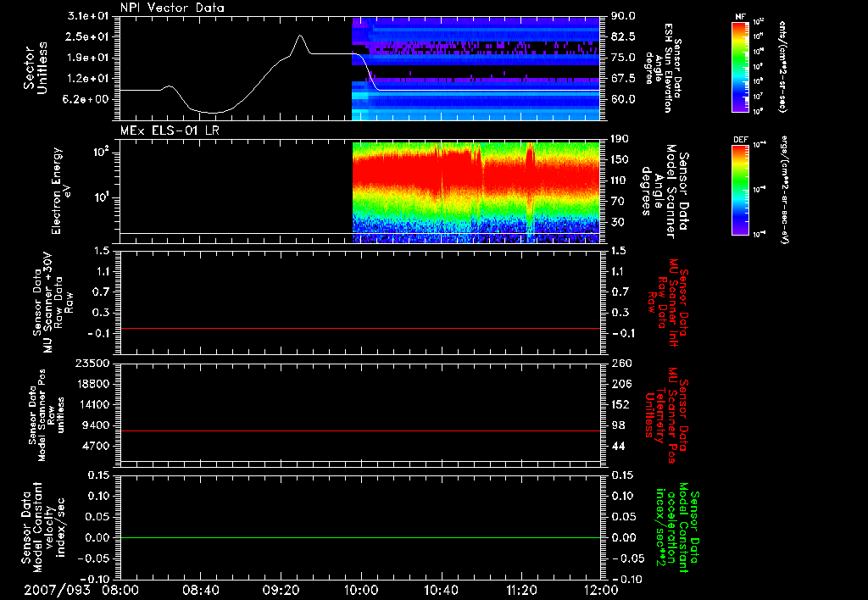Click the 10:40 time axis label
Screen dimensions: 868x600
[x=441, y=590]
